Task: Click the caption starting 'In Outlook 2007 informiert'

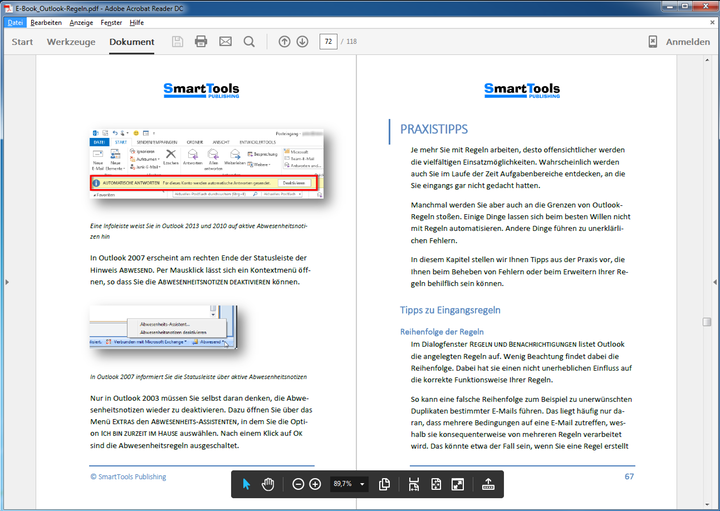Action: point(198,377)
